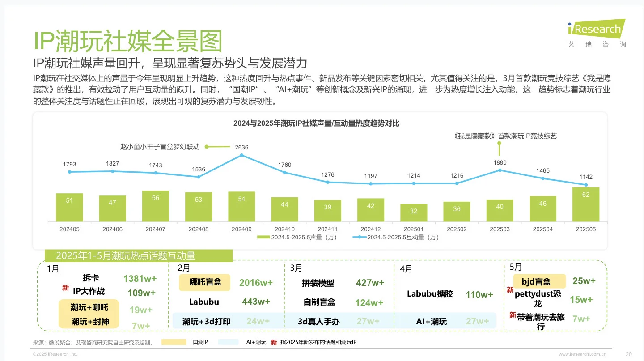Click the highlighted 哪吒盲盒 topic
Image resolution: width=644 pixels, height=361 pixels.
pyautogui.click(x=204, y=282)
